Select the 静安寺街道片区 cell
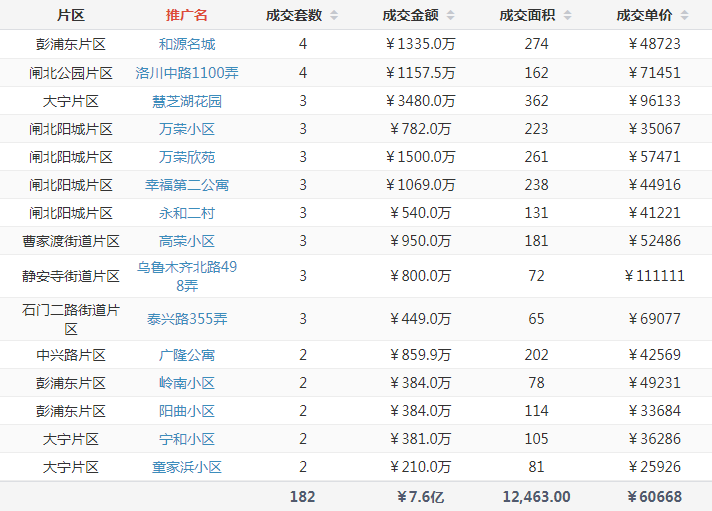This screenshot has height=511, width=712. pos(71,276)
